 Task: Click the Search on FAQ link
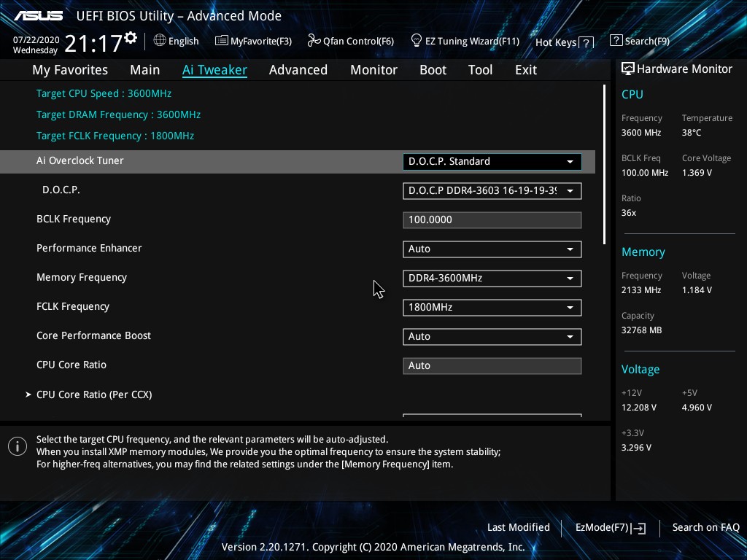pyautogui.click(x=705, y=527)
